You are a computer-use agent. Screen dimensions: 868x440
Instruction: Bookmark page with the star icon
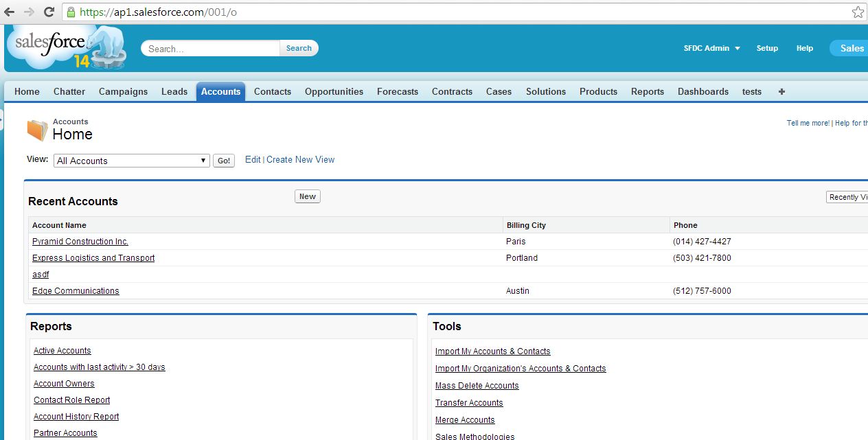(858, 12)
